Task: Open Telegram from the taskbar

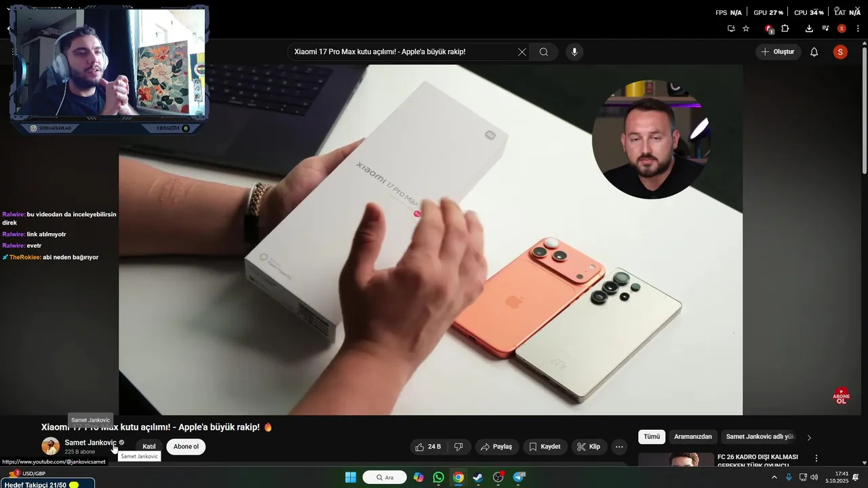Action: 519,477
